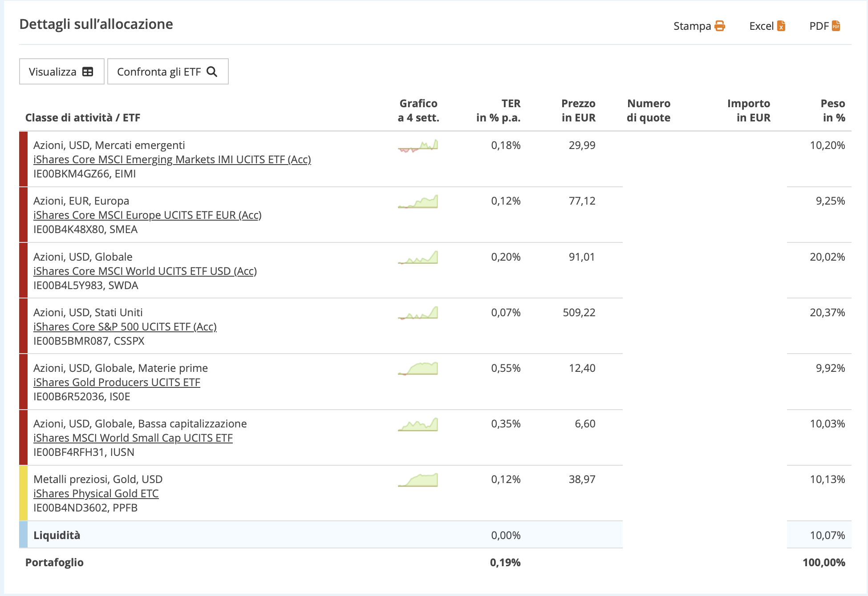Click the Visualizza button
The image size is (868, 596).
[61, 72]
